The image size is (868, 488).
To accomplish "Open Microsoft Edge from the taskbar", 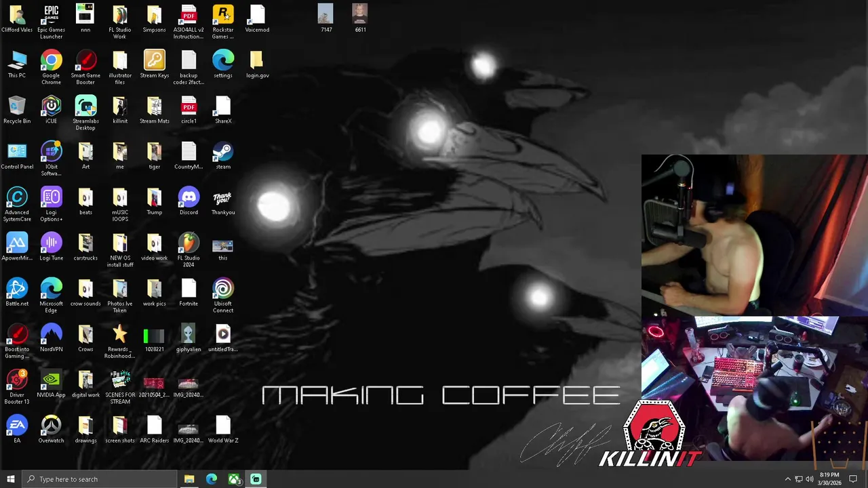I will (212, 479).
